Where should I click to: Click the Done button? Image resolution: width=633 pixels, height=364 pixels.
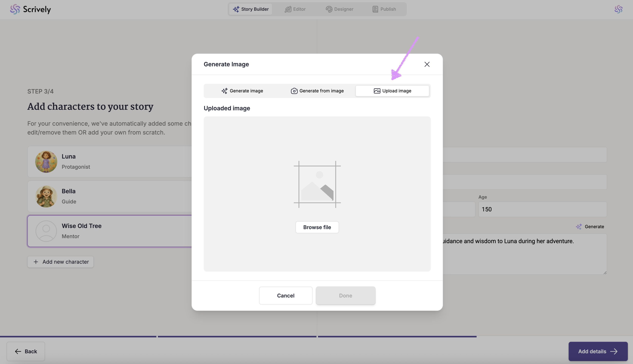click(x=345, y=295)
